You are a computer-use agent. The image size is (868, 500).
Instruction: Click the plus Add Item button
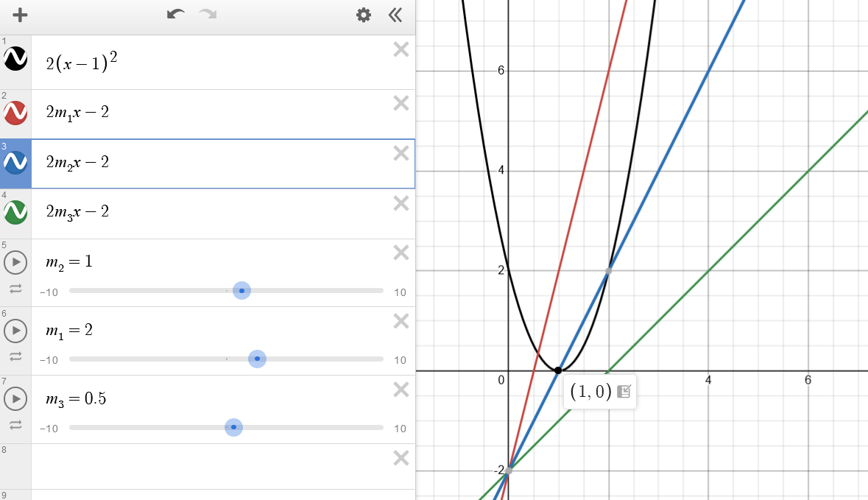coord(20,15)
